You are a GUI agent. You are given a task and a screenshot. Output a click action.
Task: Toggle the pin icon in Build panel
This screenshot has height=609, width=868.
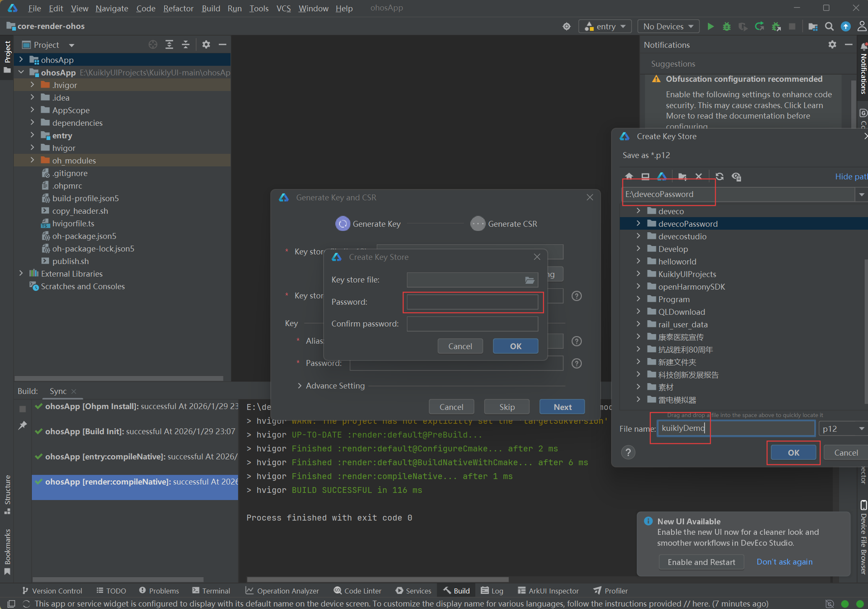coord(23,425)
